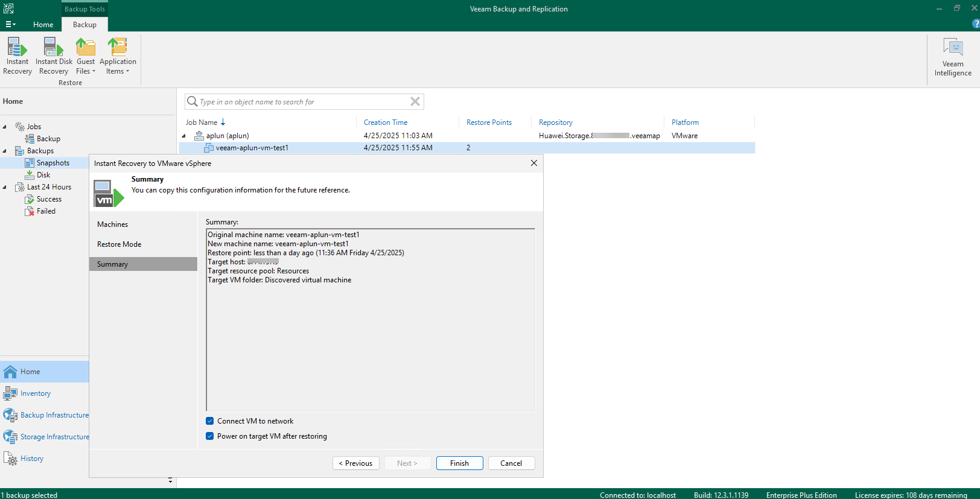
Task: Sort by Platform column header
Action: [x=685, y=122]
